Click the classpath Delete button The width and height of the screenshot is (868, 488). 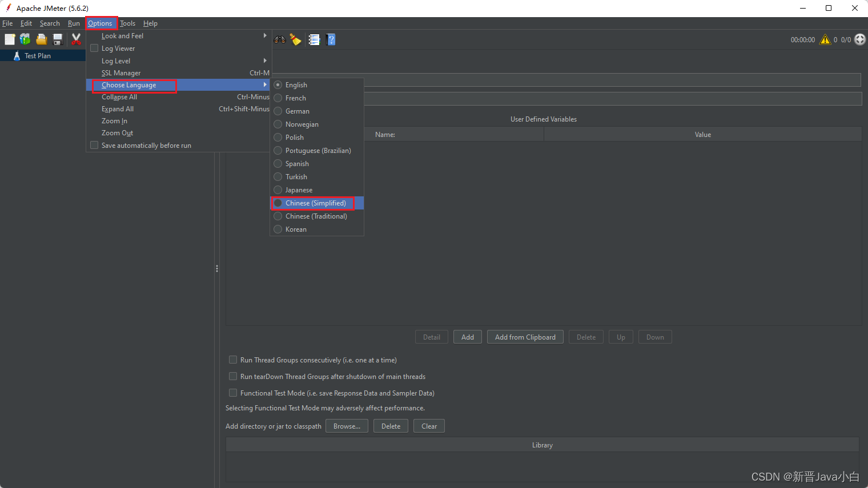click(x=391, y=426)
